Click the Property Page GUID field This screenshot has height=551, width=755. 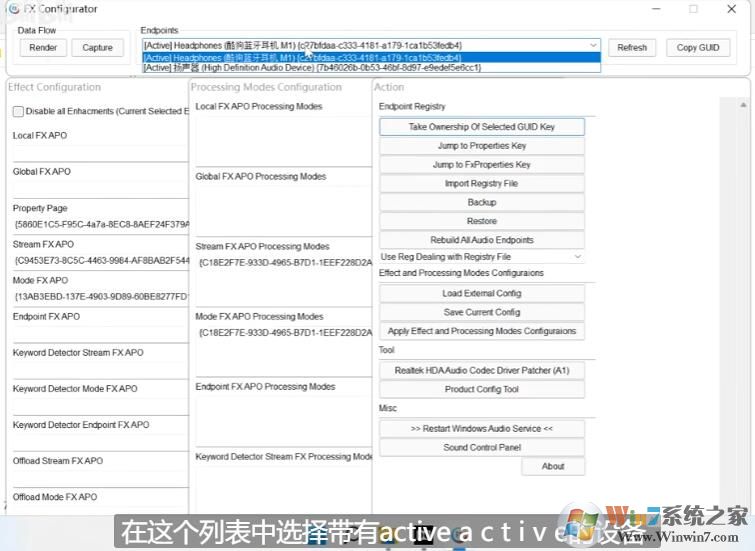[x=101, y=224]
